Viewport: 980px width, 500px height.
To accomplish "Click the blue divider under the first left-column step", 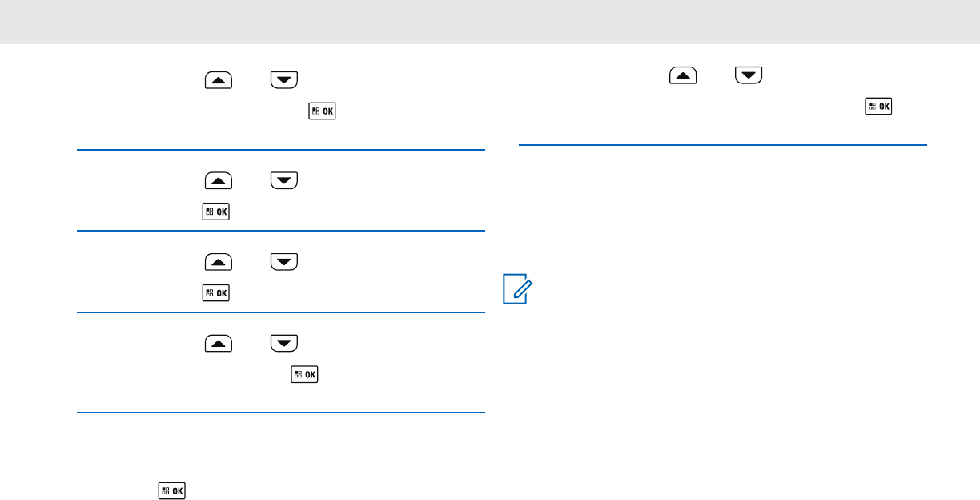I will 281,149.
